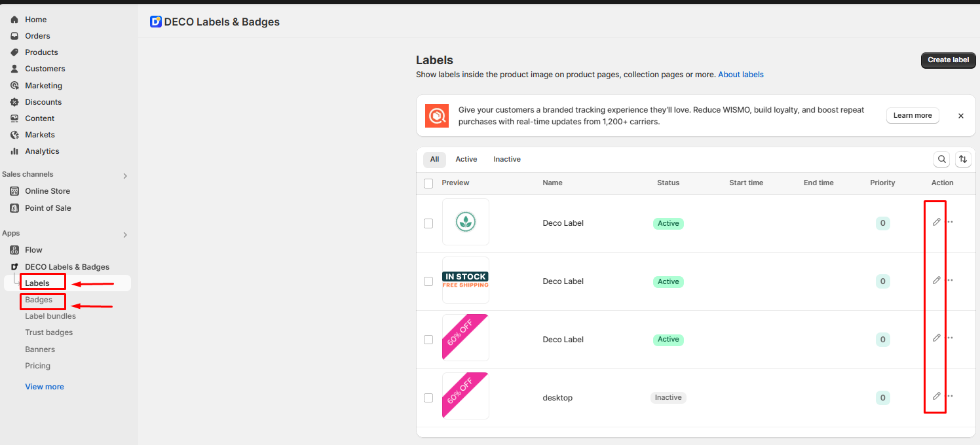This screenshot has height=445, width=980.
Task: Tick the select-all checkbox in table header
Action: coord(428,183)
